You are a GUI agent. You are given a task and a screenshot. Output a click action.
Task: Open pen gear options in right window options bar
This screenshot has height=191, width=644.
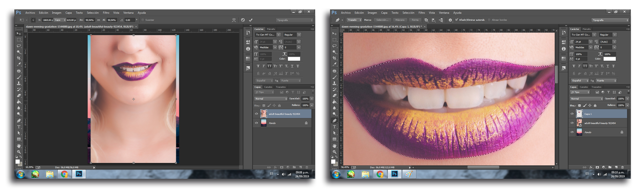click(450, 20)
